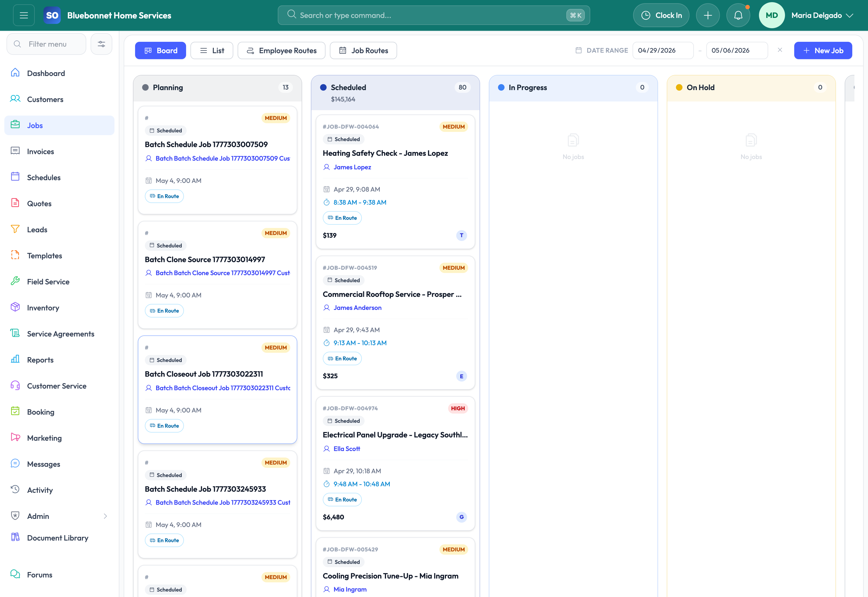View Activity log
This screenshot has width=868, height=597.
[x=59, y=490]
